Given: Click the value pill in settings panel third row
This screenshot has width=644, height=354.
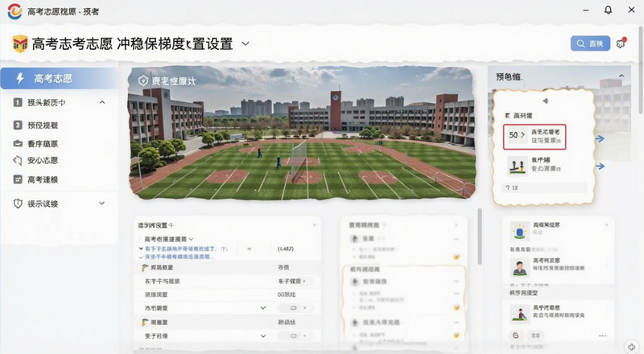Looking at the screenshot, I should click(x=295, y=282).
